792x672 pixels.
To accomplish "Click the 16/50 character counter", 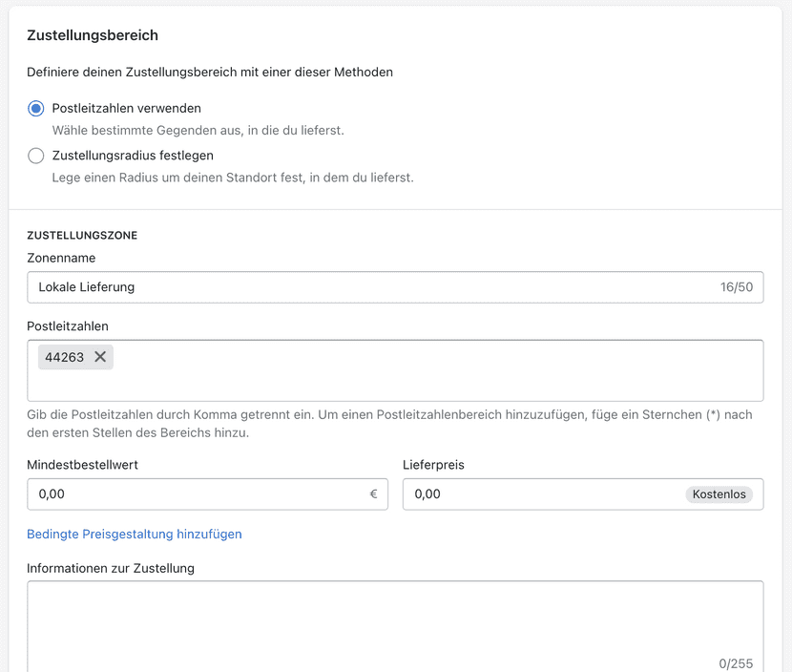I will point(737,287).
